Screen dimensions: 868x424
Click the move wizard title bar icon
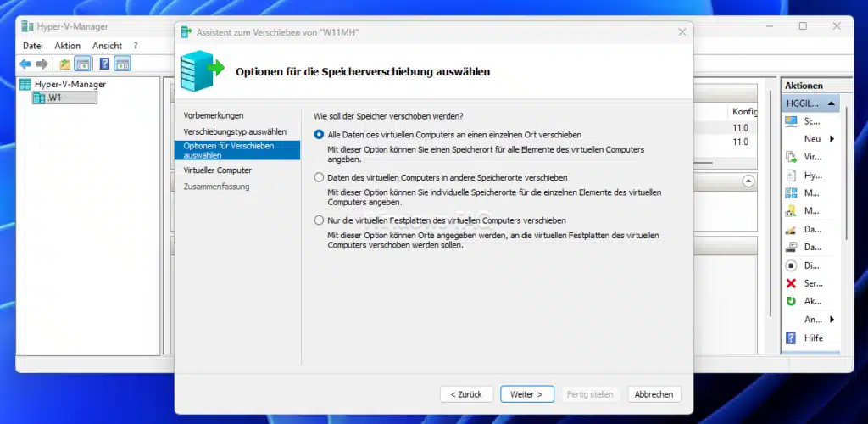coord(186,32)
